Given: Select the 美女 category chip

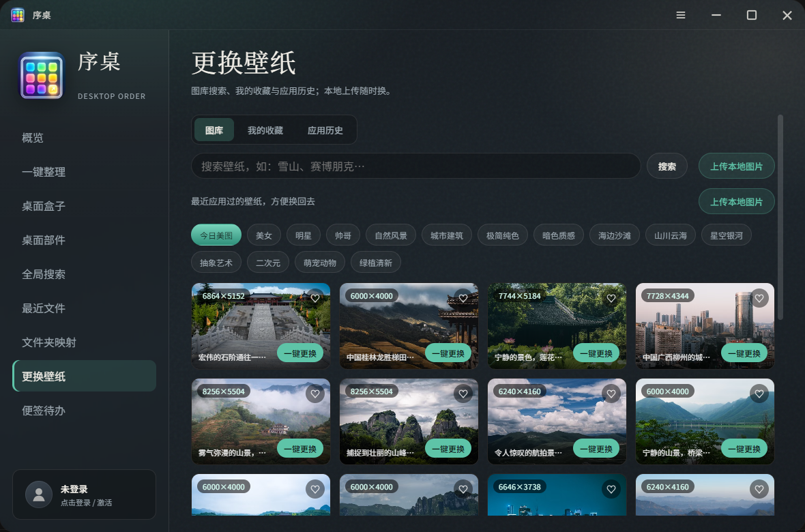Looking at the screenshot, I should point(264,235).
